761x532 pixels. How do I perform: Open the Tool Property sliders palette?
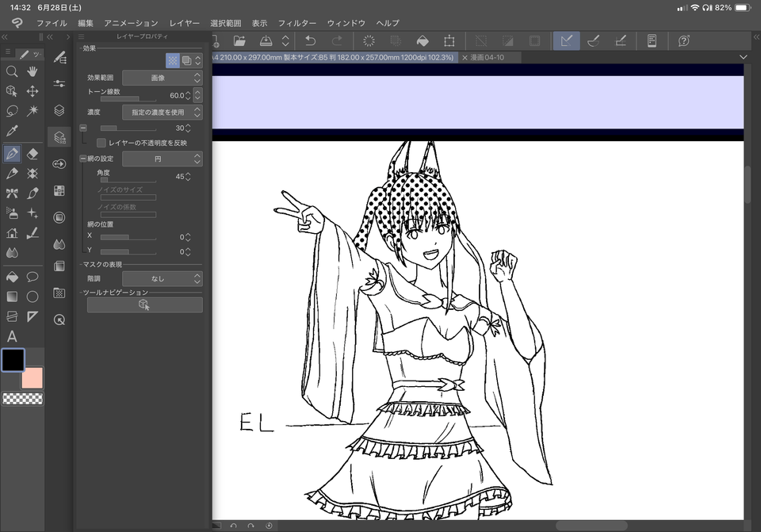pyautogui.click(x=59, y=83)
